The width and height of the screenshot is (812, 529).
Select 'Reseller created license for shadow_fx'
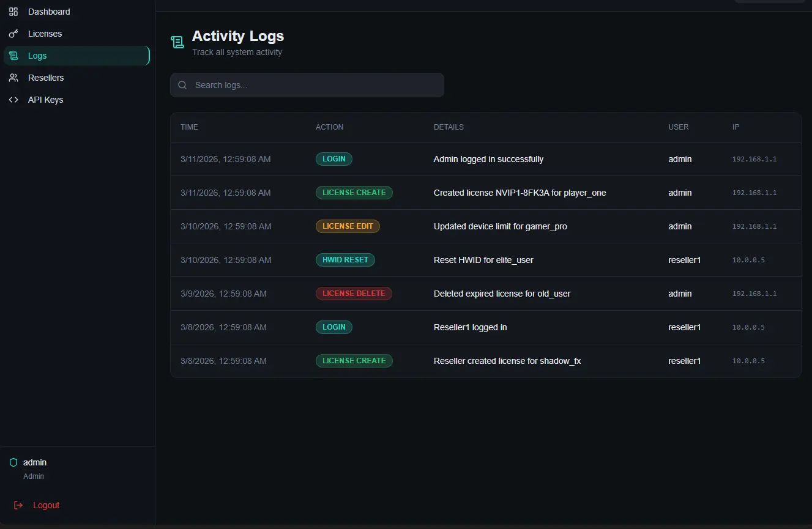point(507,361)
